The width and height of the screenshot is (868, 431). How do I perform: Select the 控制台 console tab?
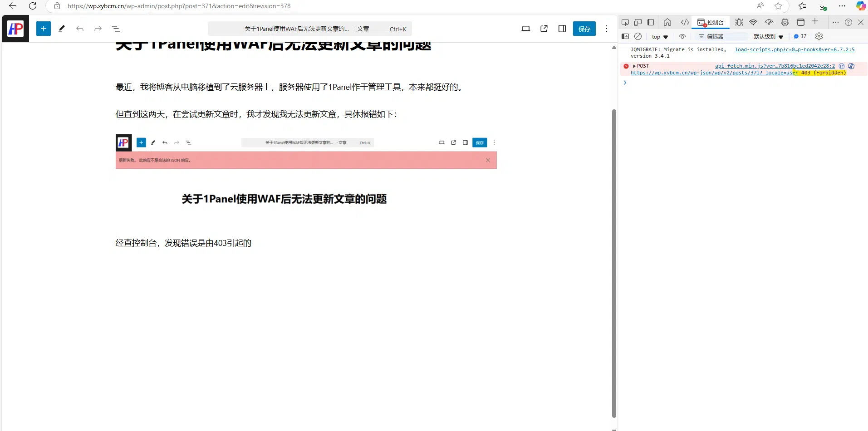click(x=711, y=22)
